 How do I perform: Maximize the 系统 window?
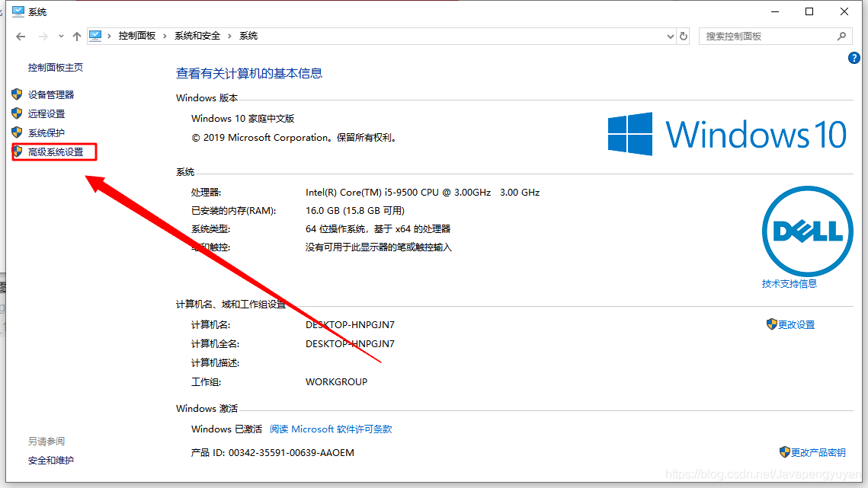809,11
